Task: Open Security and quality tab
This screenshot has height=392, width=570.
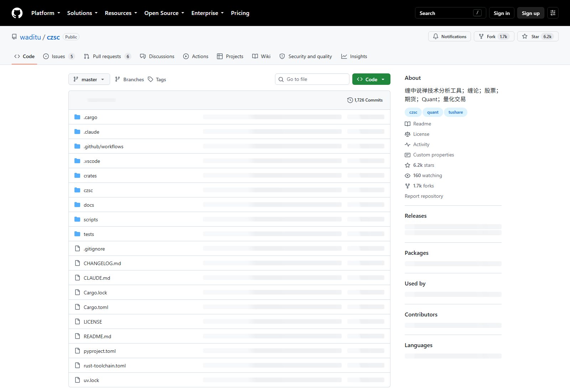Action: click(306, 56)
